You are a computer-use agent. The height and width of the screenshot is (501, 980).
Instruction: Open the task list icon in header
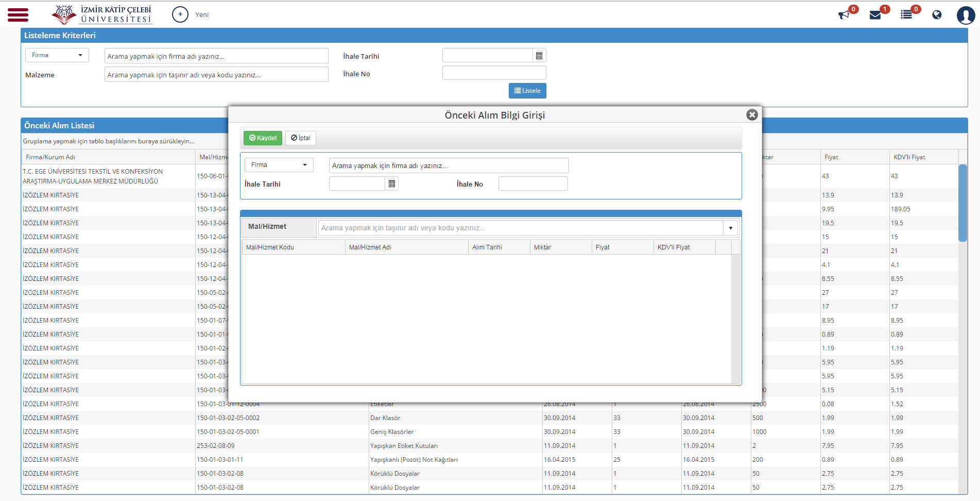pyautogui.click(x=906, y=14)
